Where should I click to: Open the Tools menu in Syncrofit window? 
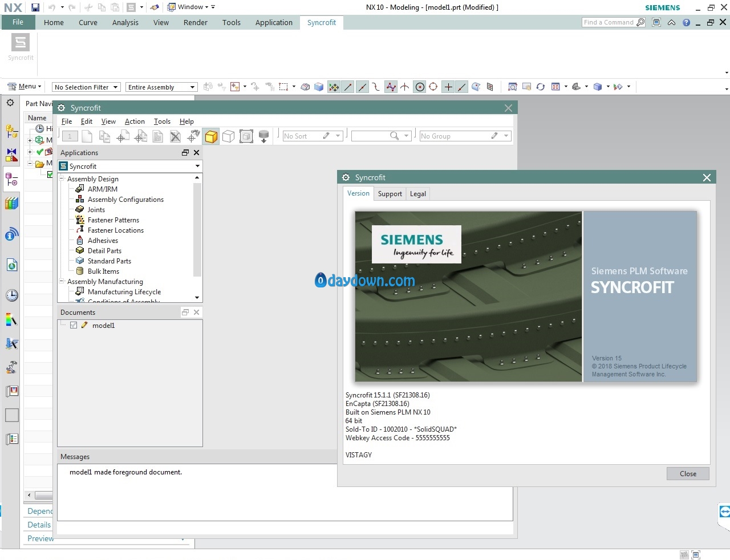click(x=162, y=121)
